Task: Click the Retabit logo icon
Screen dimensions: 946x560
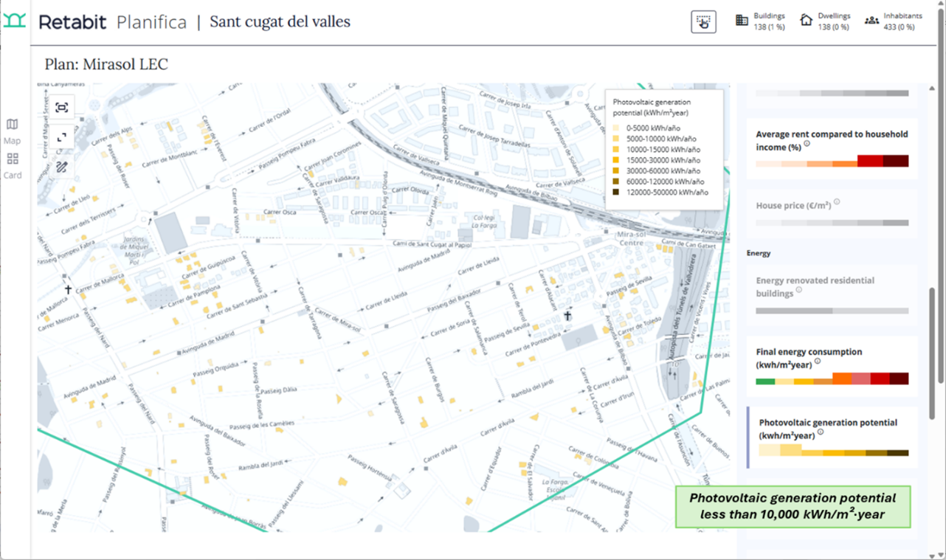Action: pyautogui.click(x=14, y=21)
